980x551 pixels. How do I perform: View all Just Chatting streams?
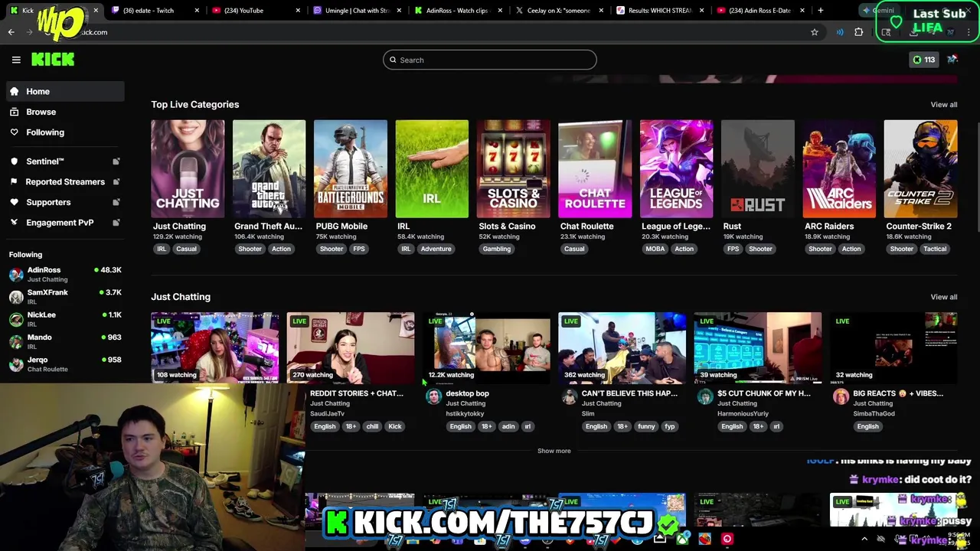coord(943,297)
